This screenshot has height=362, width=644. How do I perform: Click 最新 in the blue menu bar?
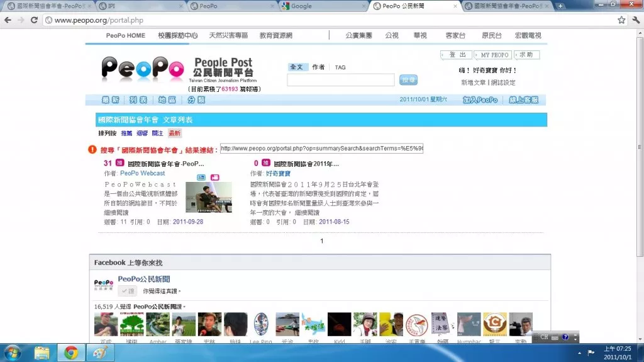click(110, 99)
